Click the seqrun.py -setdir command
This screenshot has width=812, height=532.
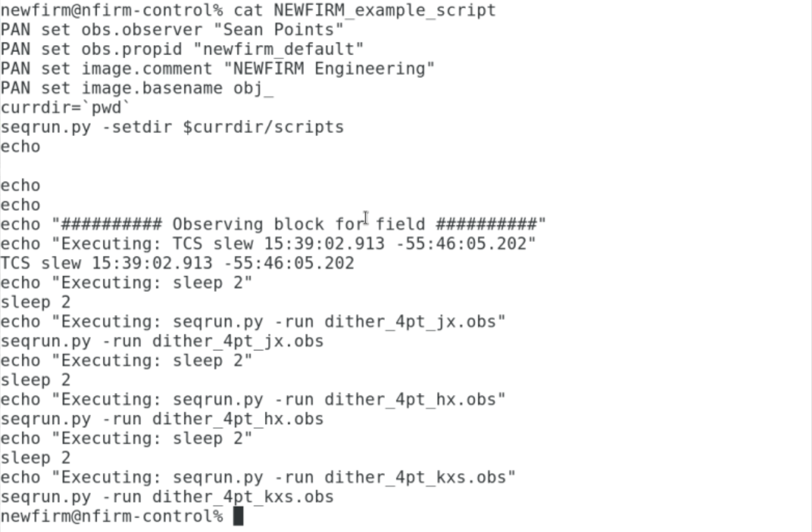172,127
